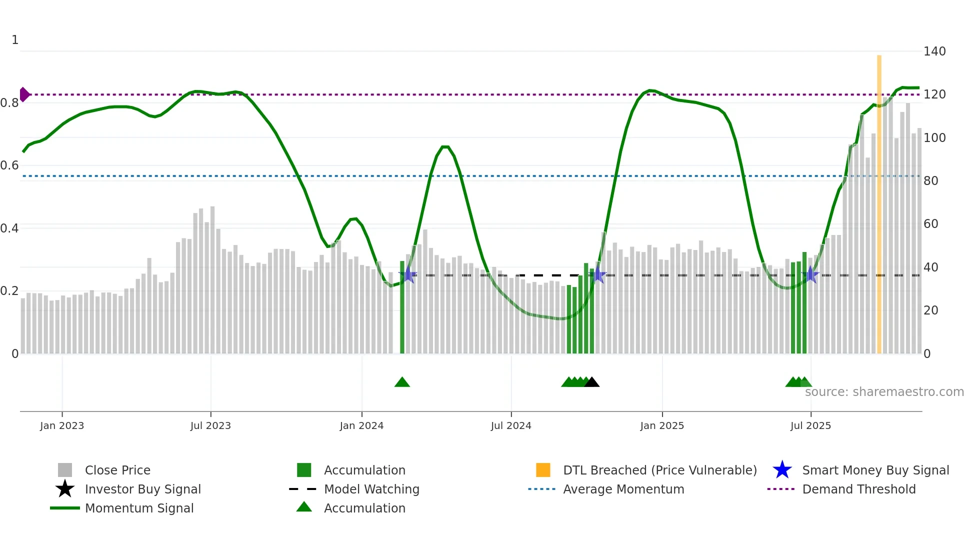Click the purple diamond Demand Threshold marker
Viewport: 980px width, 551px height.
point(24,94)
